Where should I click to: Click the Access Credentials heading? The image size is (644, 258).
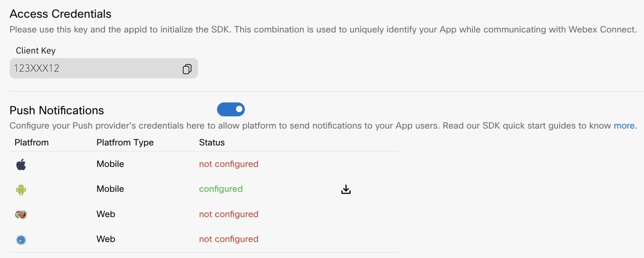(x=60, y=13)
